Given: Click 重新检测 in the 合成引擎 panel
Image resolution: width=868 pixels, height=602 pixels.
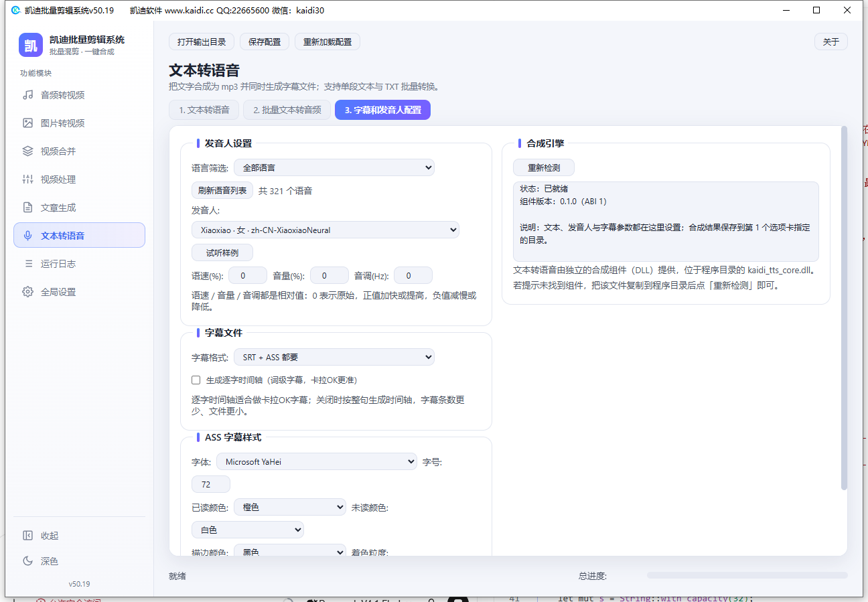Looking at the screenshot, I should 544,167.
